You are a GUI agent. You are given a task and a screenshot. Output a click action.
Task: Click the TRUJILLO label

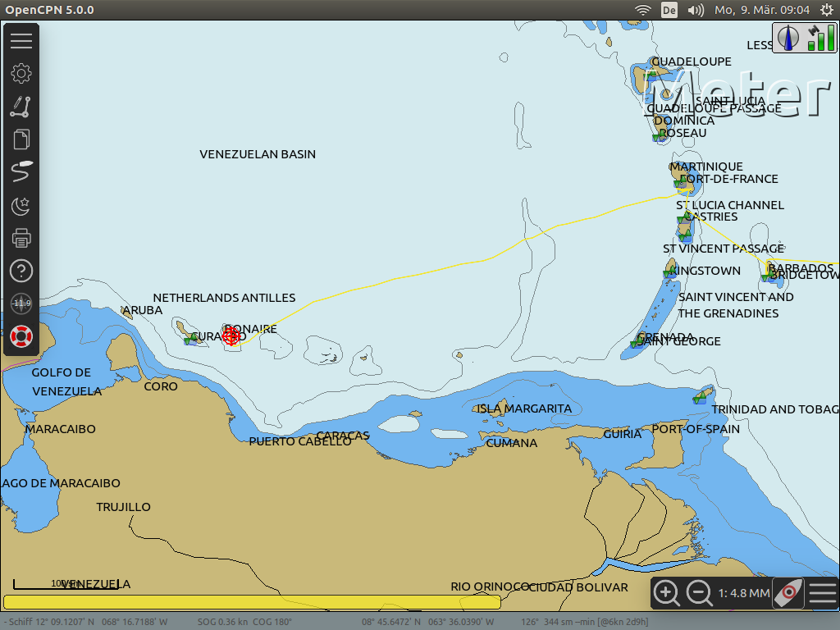123,507
